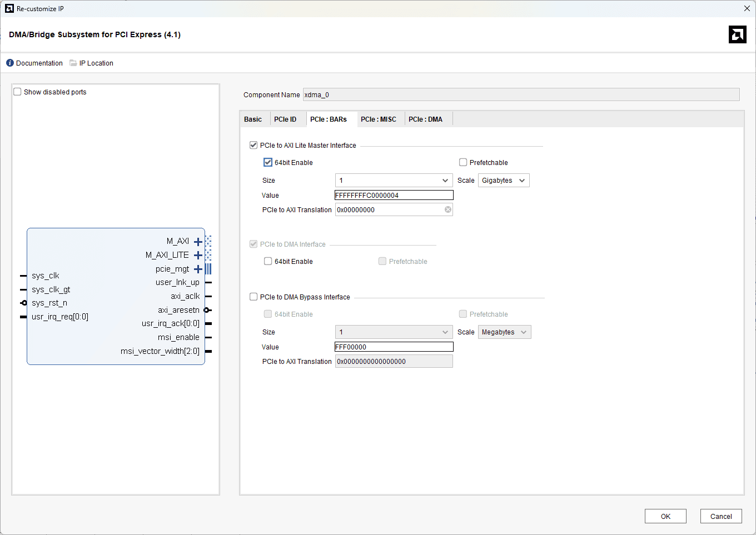The width and height of the screenshot is (756, 535).
Task: Click the Component Name text field
Action: pyautogui.click(x=520, y=95)
